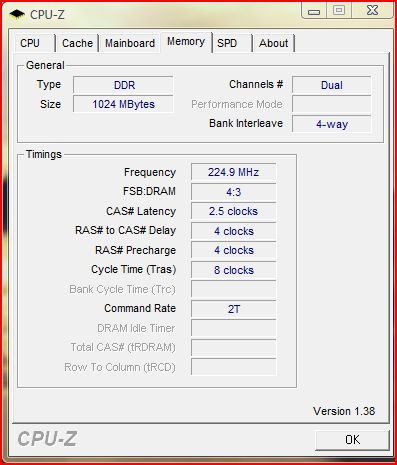The height and width of the screenshot is (465, 397).
Task: Select Cycle Time (Tras) 8 clocks value
Action: (233, 270)
